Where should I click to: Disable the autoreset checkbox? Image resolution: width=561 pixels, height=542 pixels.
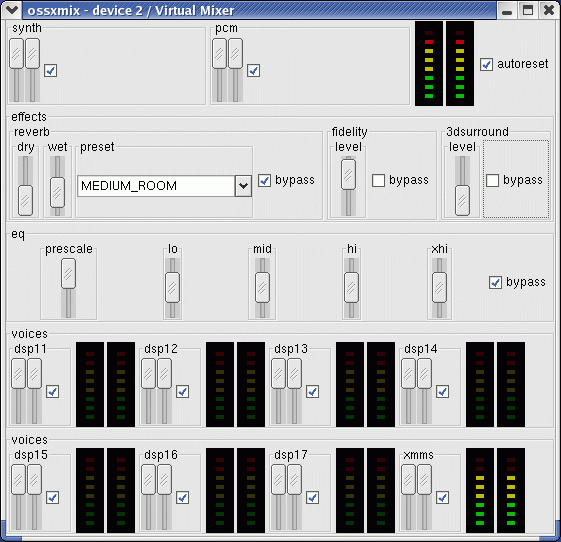tap(486, 64)
